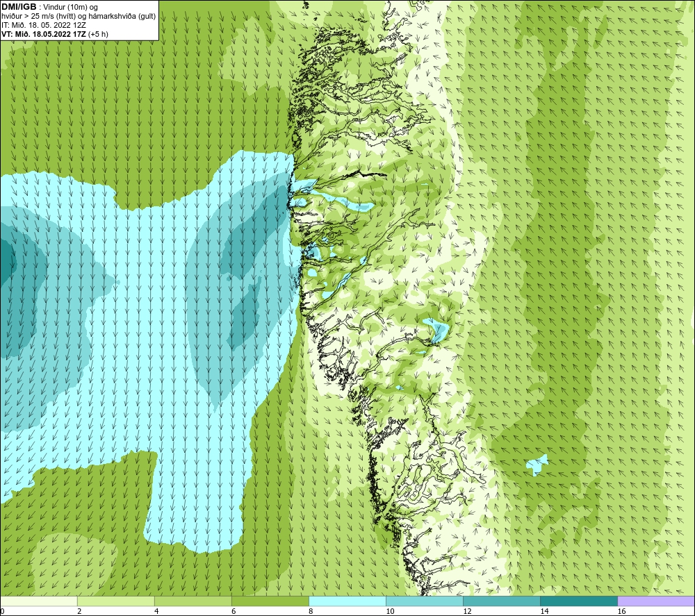The image size is (695, 616).
Task: Click the 8–10 m/s light cyan legend swatch
Action: (347, 601)
